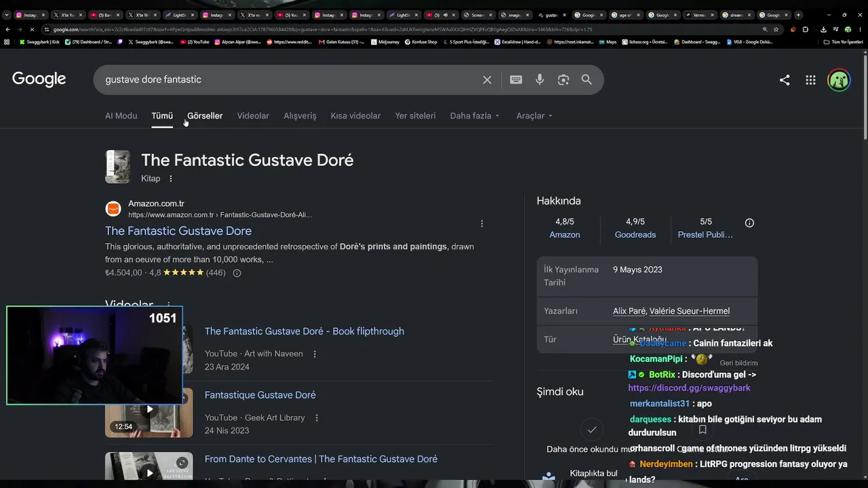Open options for Art with Naveen video

tap(315, 354)
